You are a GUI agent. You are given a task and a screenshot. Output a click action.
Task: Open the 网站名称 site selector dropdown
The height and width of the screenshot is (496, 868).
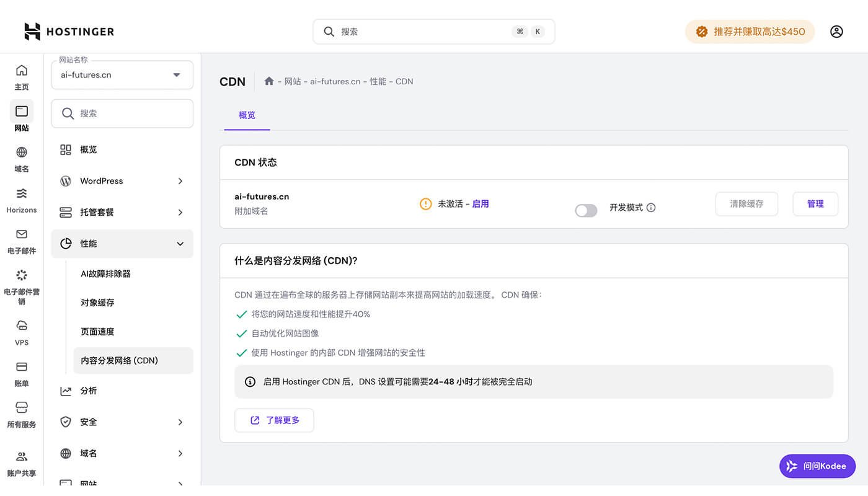(122, 74)
